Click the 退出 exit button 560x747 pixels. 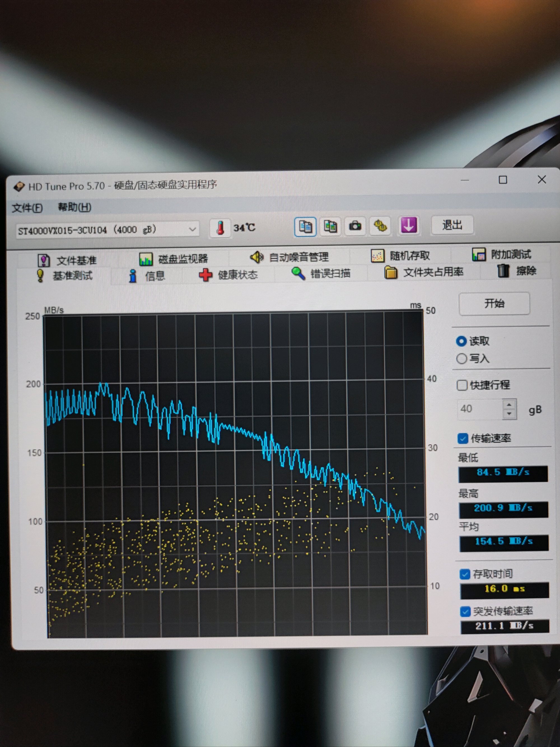[452, 225]
